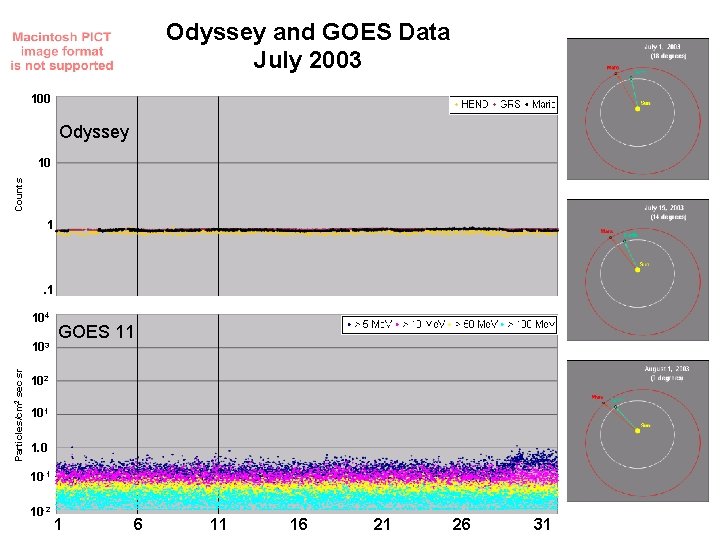
Task: Click day 16 on the x-axis
Action: [299, 524]
